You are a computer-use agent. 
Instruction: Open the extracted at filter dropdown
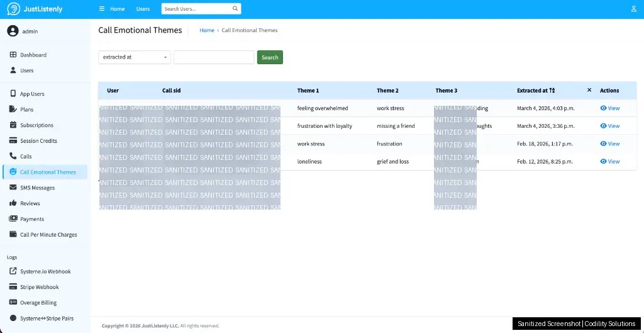(135, 57)
